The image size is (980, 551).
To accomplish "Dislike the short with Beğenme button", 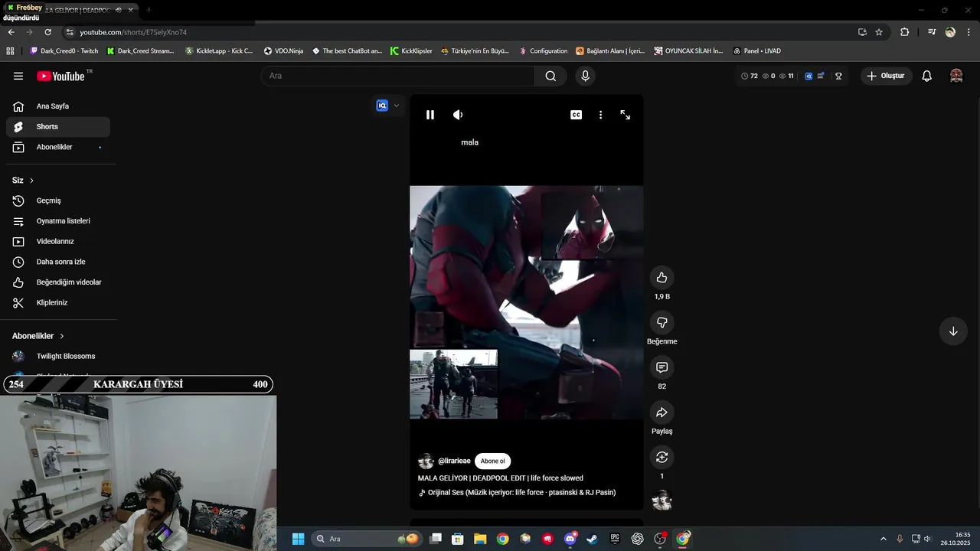I will tap(662, 323).
